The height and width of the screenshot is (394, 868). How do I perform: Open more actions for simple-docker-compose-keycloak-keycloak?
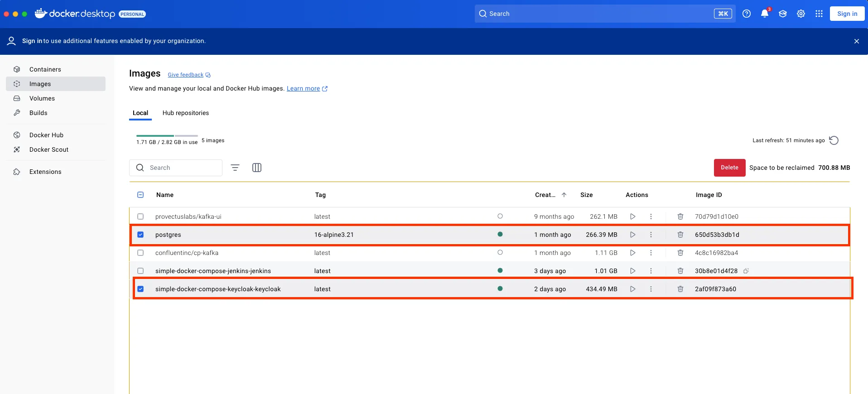651,289
